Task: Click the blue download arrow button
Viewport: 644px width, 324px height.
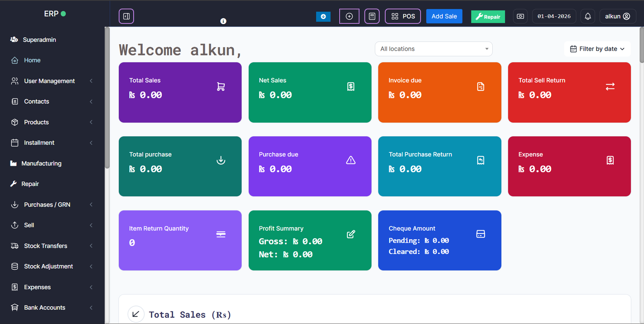Action: (323, 16)
